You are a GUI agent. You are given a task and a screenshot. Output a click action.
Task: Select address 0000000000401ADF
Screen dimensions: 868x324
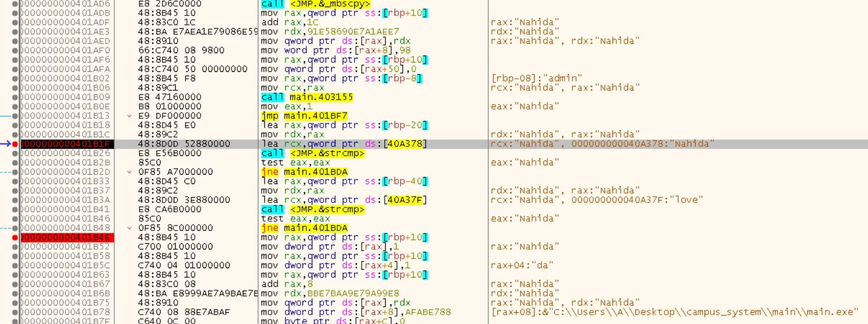click(65, 22)
